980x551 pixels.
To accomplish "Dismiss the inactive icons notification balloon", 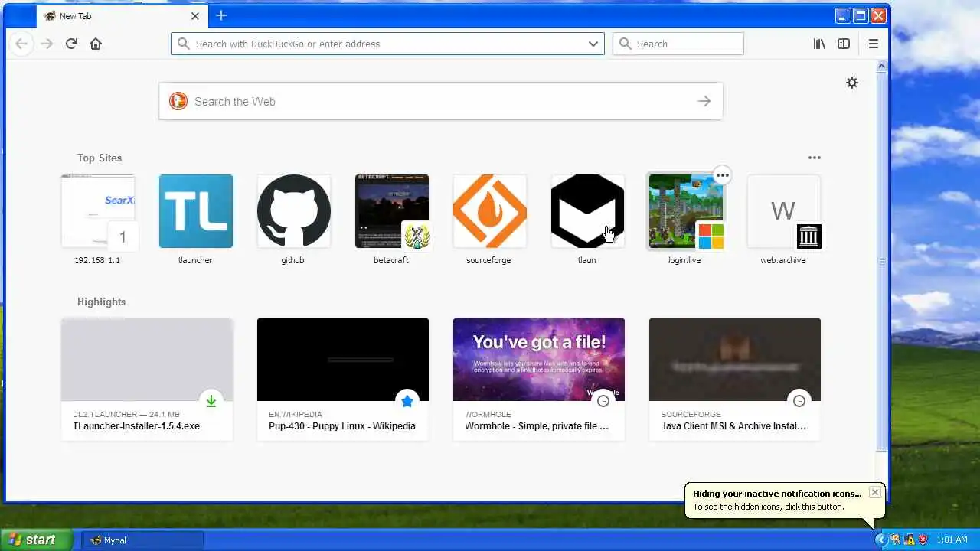I will (x=874, y=492).
